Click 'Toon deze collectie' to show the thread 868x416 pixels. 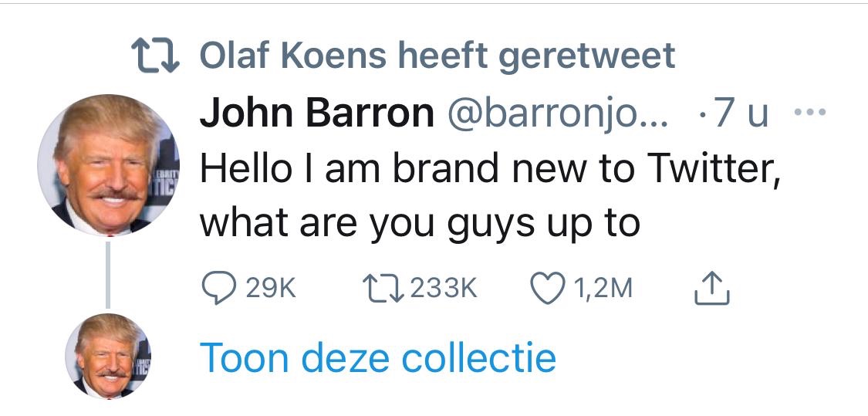(x=377, y=357)
